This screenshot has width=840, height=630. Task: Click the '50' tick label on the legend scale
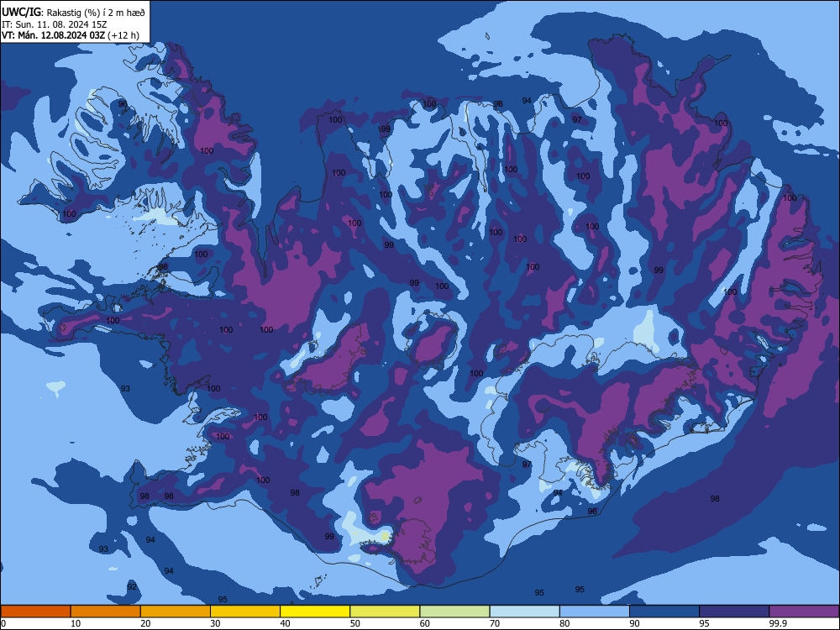354,623
